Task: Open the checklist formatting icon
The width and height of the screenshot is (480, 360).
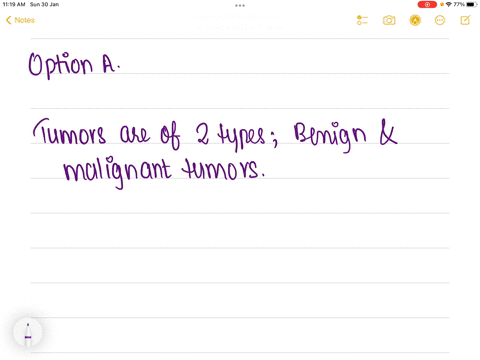Action: tap(362, 20)
